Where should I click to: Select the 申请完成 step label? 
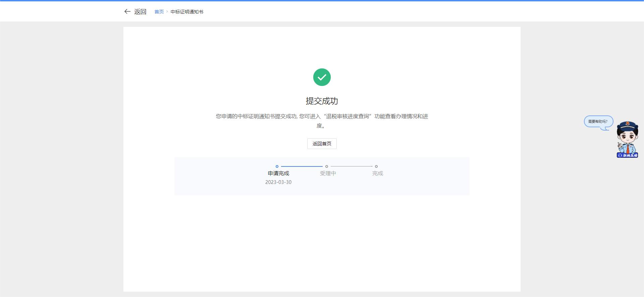click(278, 174)
